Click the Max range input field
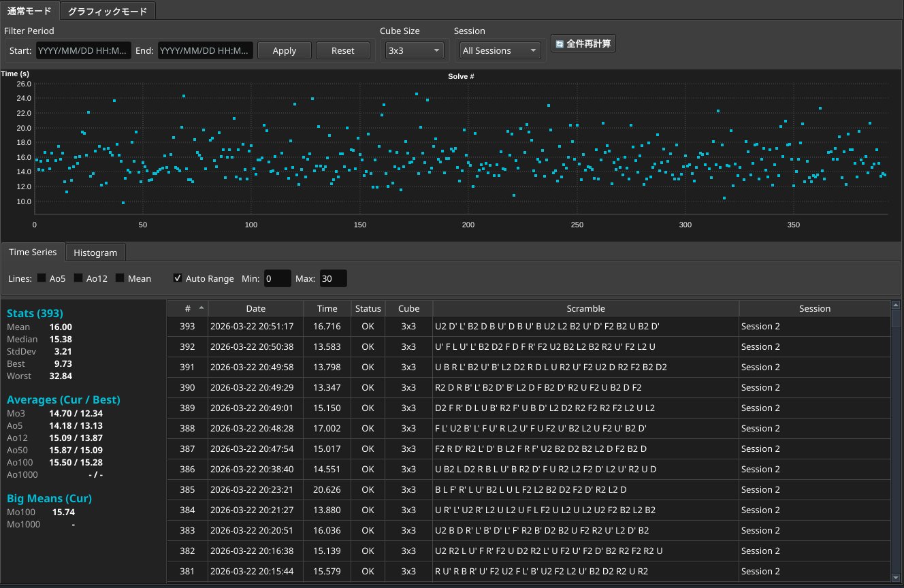This screenshot has height=588, width=904. click(x=333, y=278)
